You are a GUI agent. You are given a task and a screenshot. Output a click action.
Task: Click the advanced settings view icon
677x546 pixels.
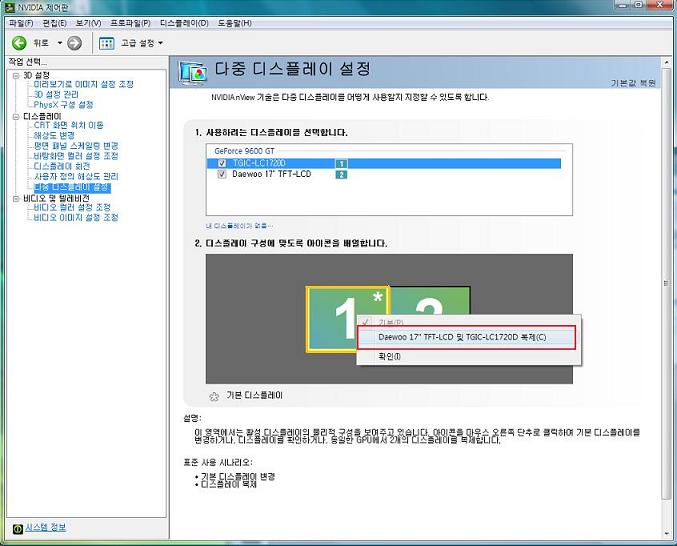coord(106,43)
